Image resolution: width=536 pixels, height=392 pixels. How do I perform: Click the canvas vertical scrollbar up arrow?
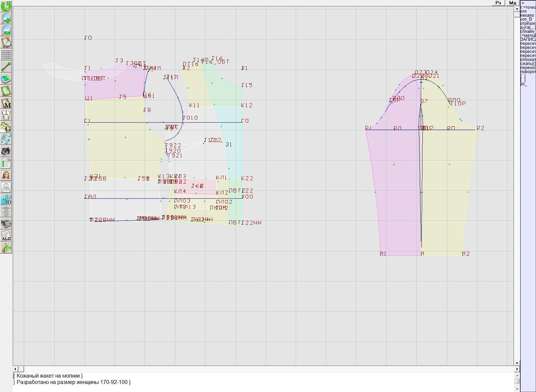[517, 8]
